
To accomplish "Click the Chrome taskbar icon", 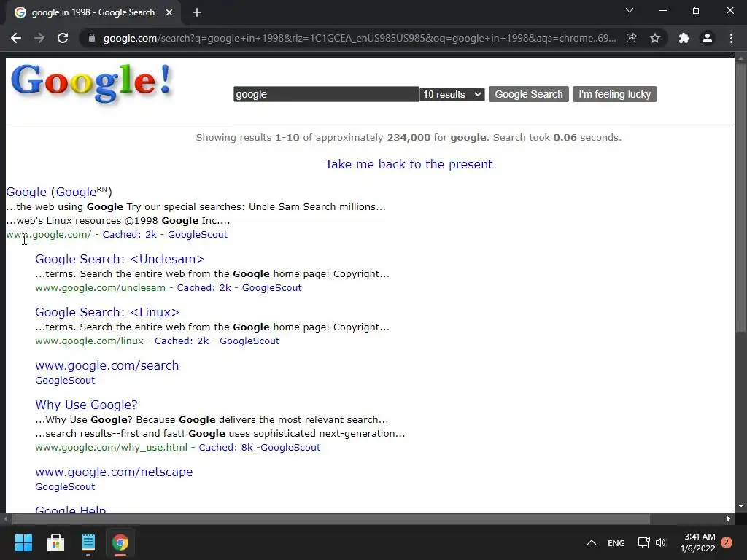I will coord(120,542).
